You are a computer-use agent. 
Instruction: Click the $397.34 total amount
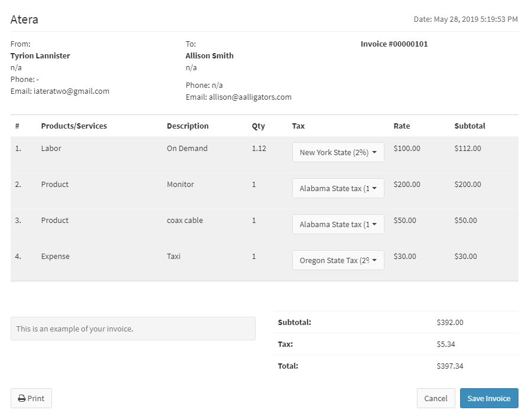tap(450, 366)
